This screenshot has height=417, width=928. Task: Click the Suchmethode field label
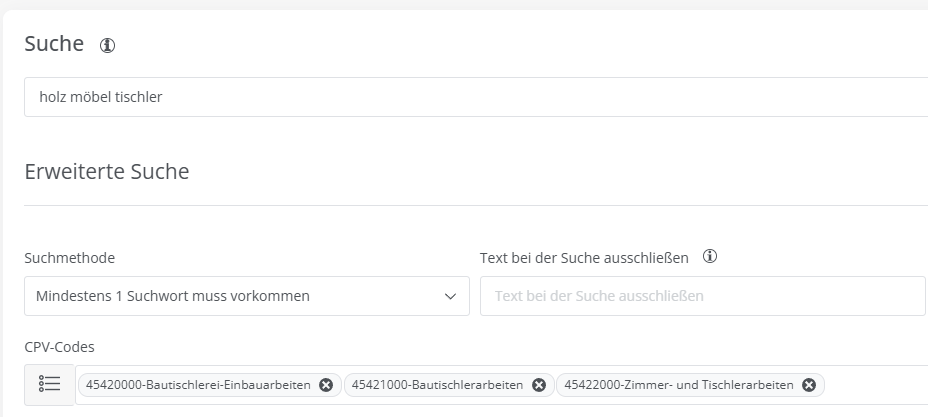(69, 258)
